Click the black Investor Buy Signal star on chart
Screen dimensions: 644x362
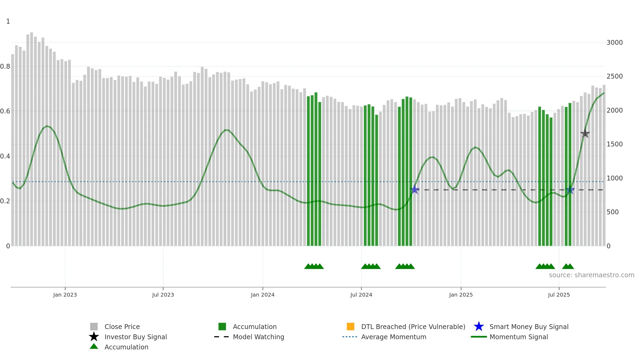(x=585, y=133)
